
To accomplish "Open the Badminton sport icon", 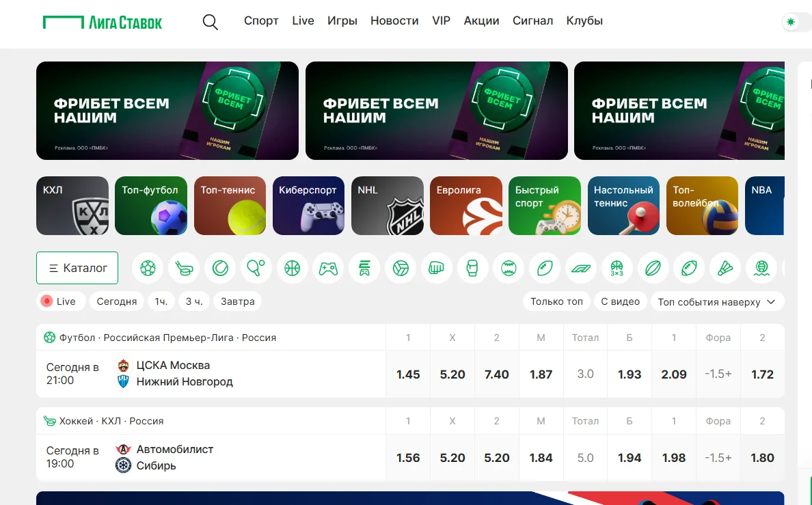I will [725, 268].
